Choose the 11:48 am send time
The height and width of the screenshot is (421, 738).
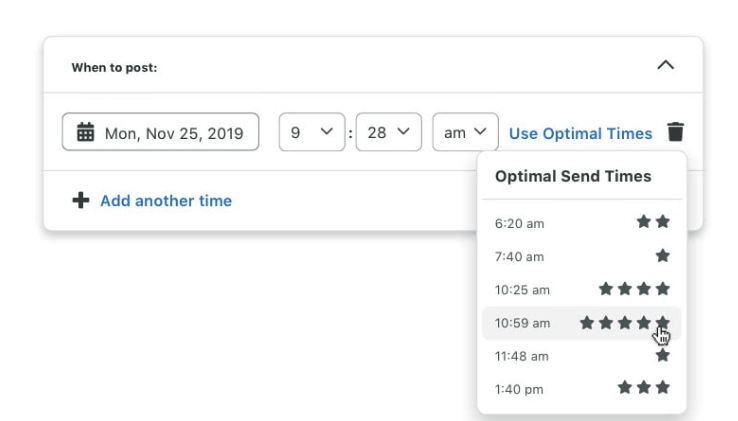522,356
